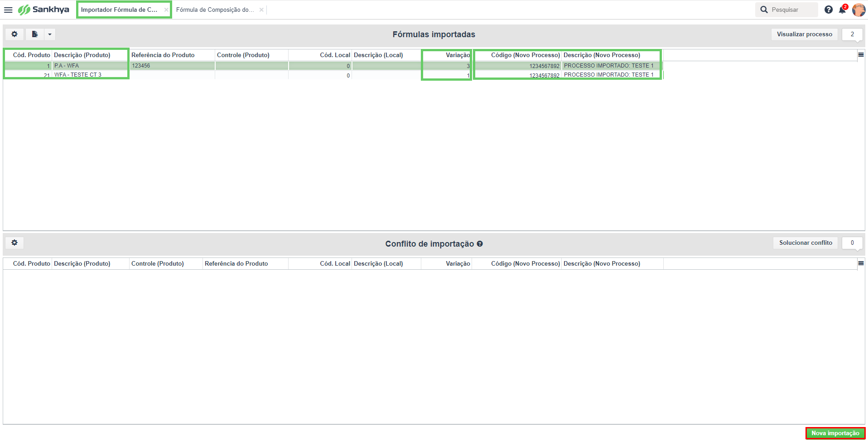Click PROCESSO IMPORTADO: TESTE 1 in second row
868x442 pixels.
612,75
